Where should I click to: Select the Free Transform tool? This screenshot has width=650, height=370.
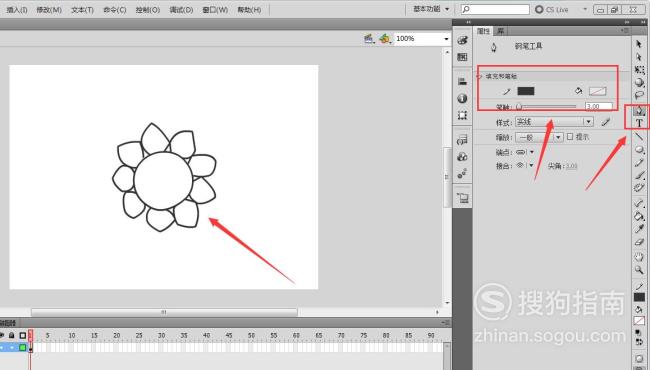pyautogui.click(x=639, y=70)
